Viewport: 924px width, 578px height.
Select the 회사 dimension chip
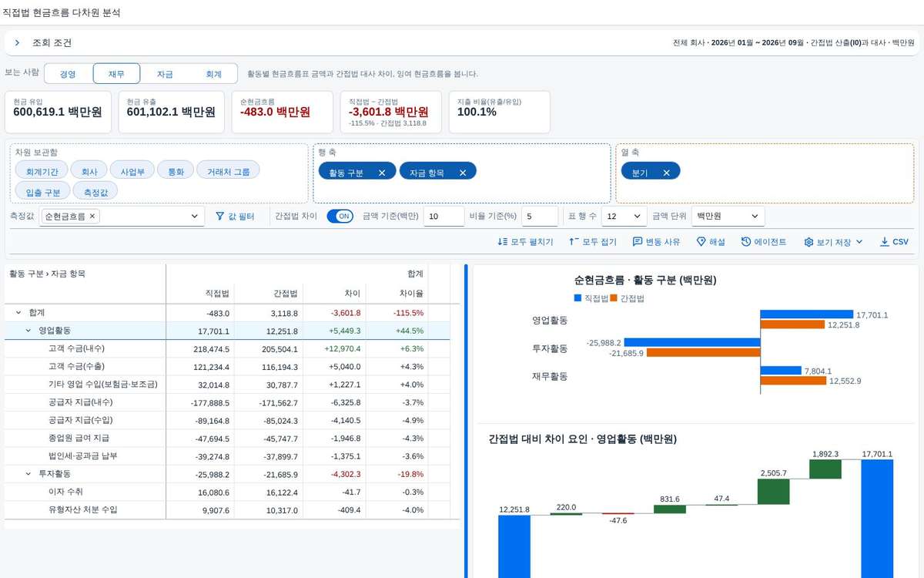click(89, 171)
